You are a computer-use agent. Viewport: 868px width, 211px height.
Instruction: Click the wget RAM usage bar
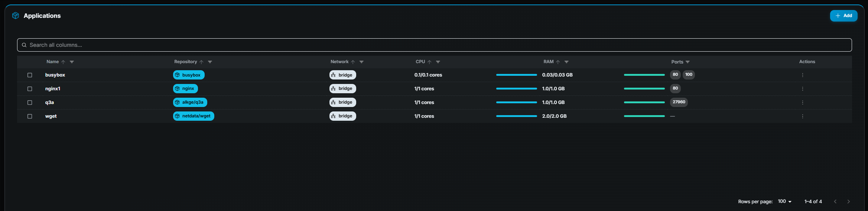click(644, 116)
